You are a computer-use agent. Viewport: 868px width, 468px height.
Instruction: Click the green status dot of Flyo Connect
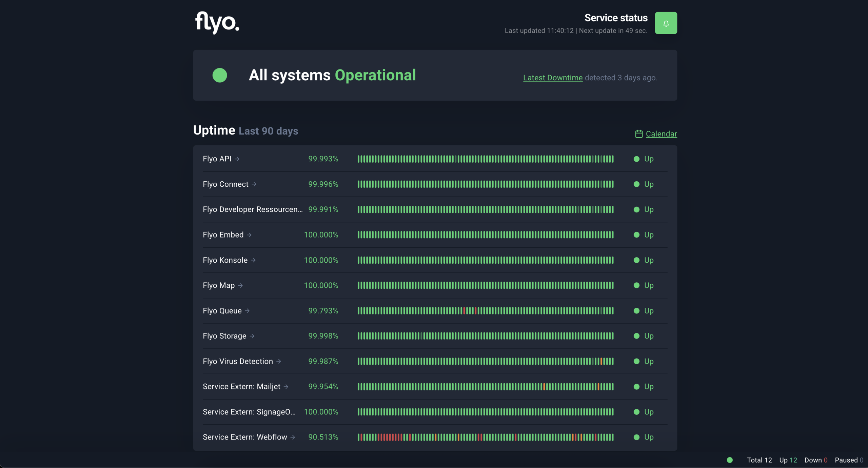pyautogui.click(x=636, y=184)
